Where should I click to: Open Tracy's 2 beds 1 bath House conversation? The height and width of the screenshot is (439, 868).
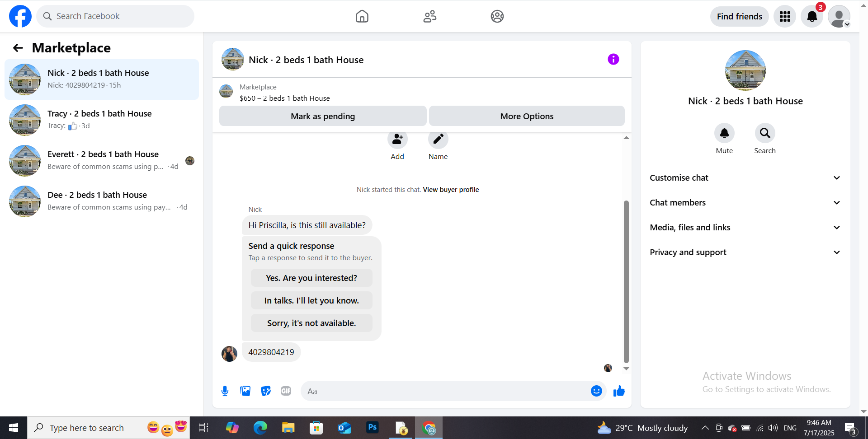tap(102, 120)
